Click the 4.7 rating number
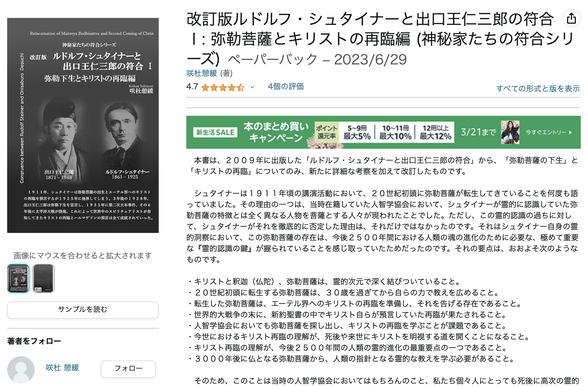Viewport: 588px width, 387px height. (192, 87)
